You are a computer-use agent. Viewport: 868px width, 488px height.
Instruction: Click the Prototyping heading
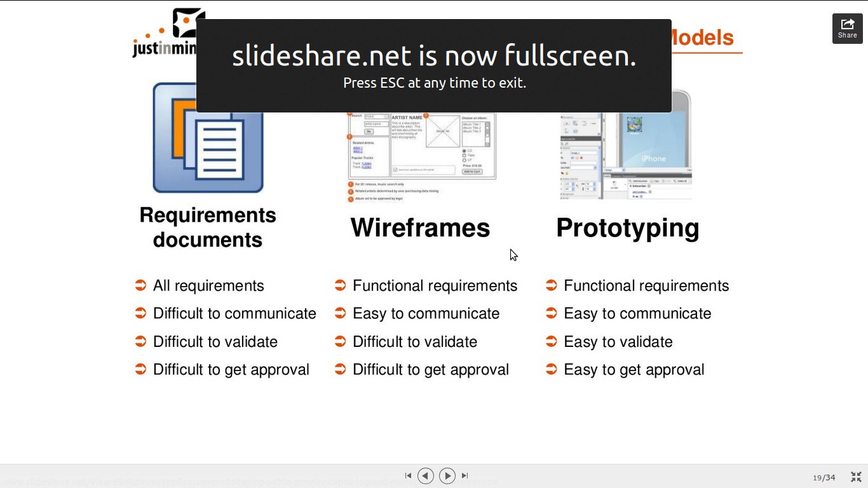click(627, 227)
